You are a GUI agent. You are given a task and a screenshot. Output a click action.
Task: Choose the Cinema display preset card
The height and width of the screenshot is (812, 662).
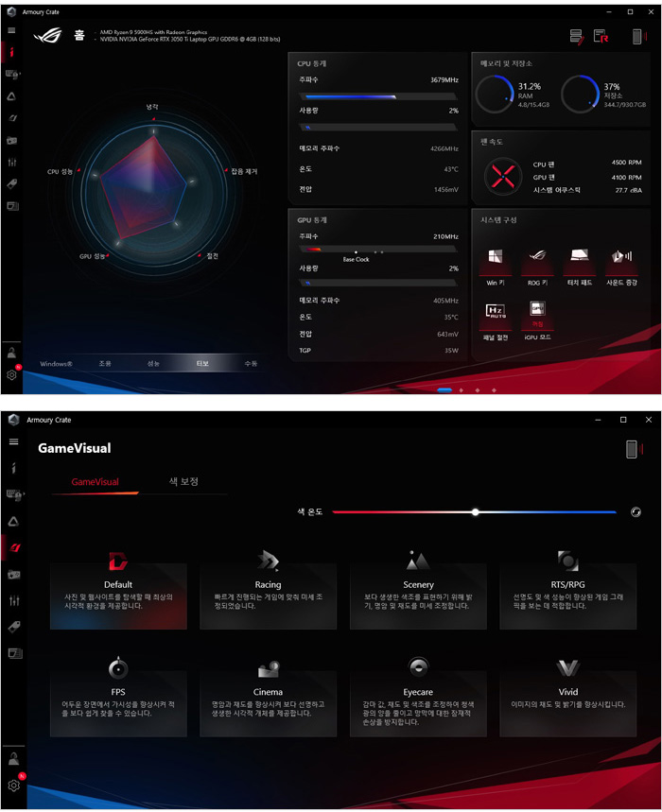point(268,703)
